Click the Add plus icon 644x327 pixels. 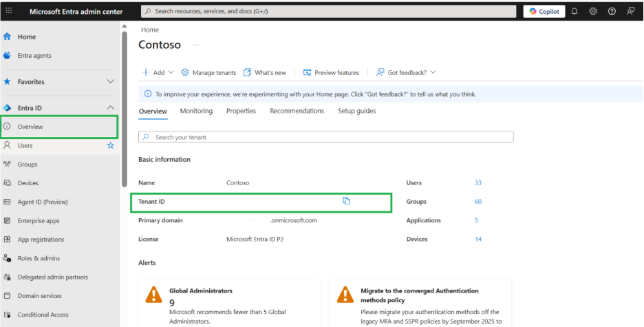[145, 72]
